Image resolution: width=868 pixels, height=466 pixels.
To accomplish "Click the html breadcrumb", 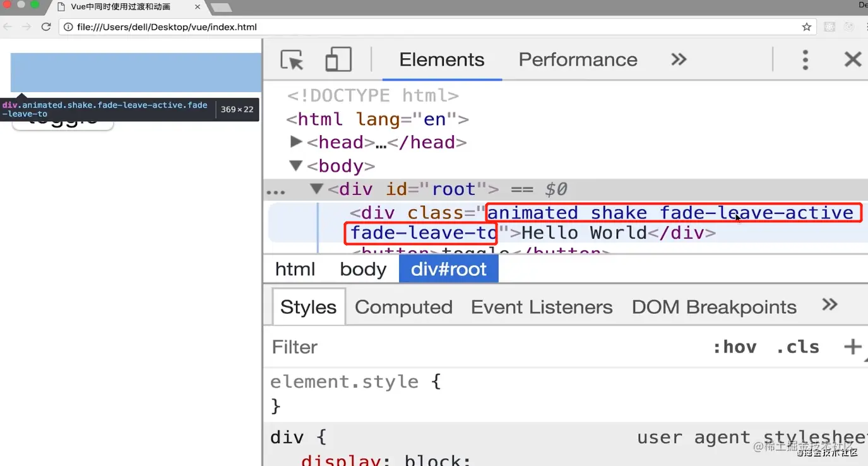I will click(295, 269).
